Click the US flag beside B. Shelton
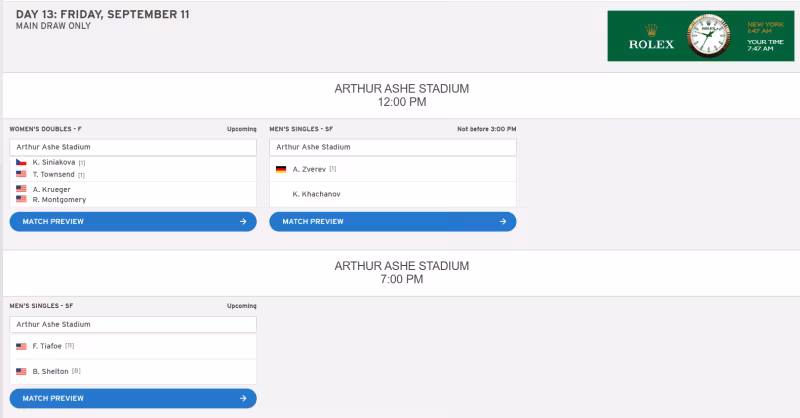The height and width of the screenshot is (418, 800). click(21, 372)
